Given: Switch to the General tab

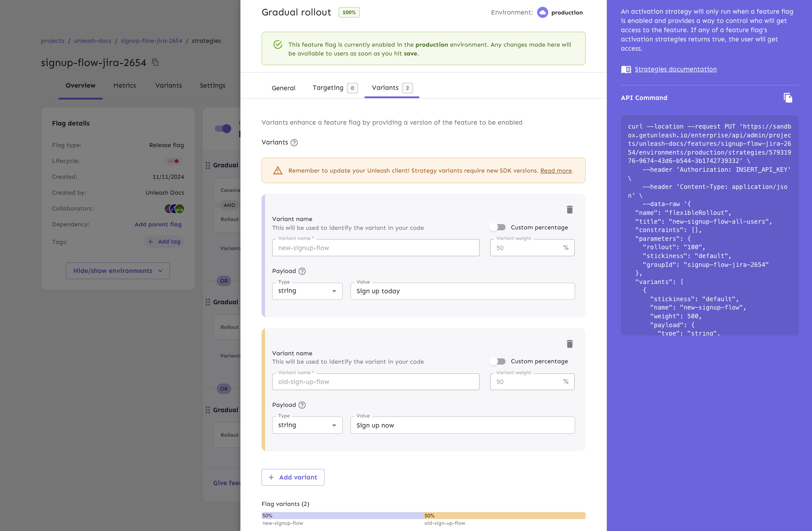Looking at the screenshot, I should click(283, 88).
